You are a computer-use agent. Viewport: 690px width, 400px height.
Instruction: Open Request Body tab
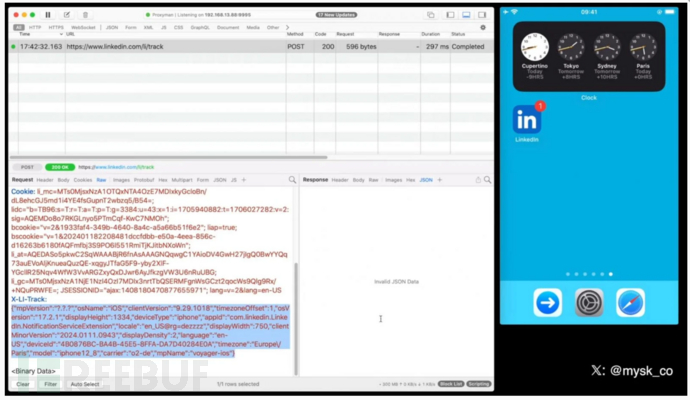(63, 180)
